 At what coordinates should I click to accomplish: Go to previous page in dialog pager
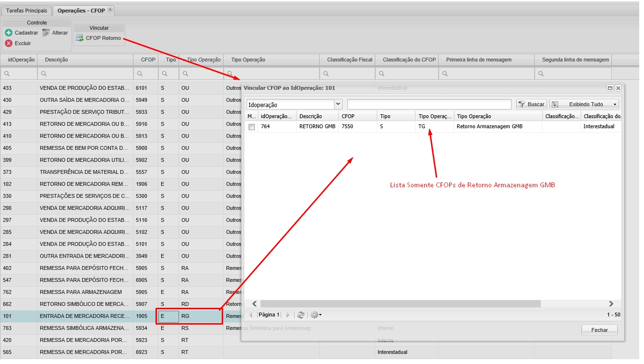pos(250,315)
